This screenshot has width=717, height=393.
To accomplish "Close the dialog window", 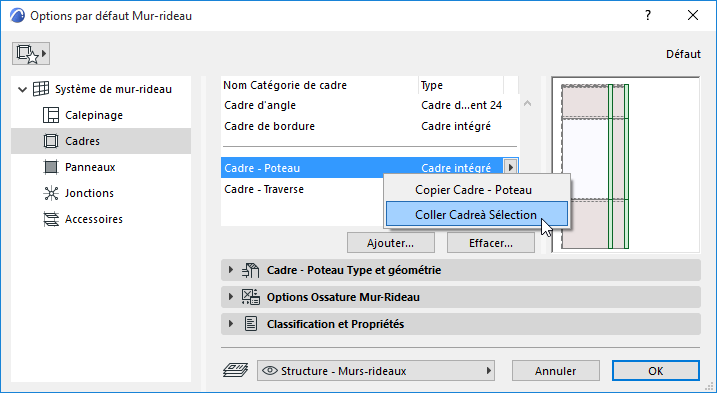I will point(693,16).
